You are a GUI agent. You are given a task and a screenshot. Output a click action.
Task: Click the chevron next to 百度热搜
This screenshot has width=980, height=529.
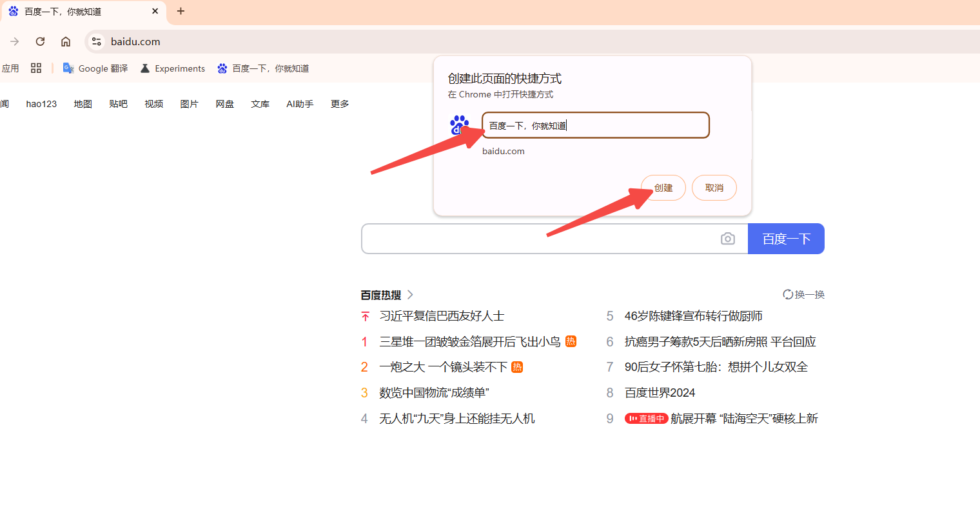point(410,295)
